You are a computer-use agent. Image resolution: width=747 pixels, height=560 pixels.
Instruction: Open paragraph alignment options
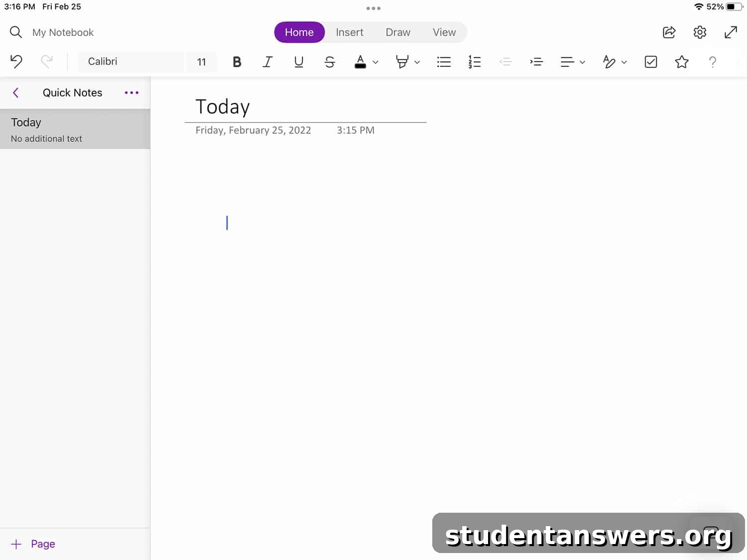572,62
